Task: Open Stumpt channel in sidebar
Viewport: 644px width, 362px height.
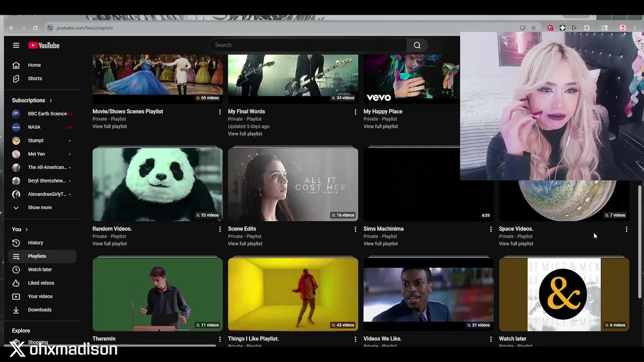Action: [x=42, y=140]
